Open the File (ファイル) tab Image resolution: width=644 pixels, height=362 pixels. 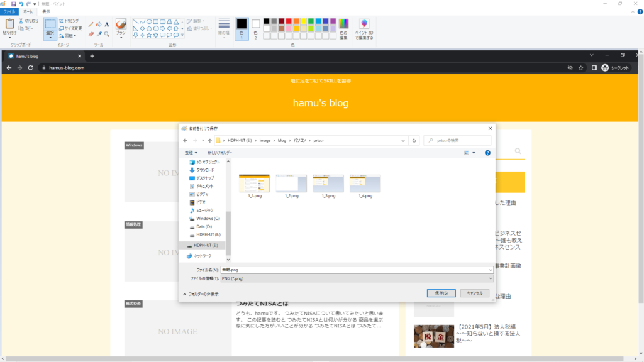pyautogui.click(x=9, y=12)
